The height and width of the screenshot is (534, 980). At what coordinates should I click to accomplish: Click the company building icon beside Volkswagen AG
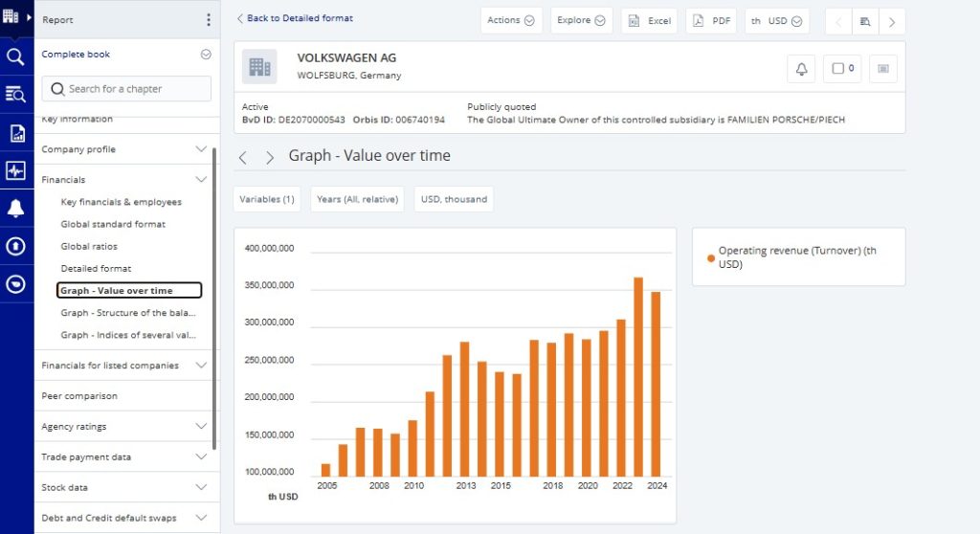pos(259,66)
